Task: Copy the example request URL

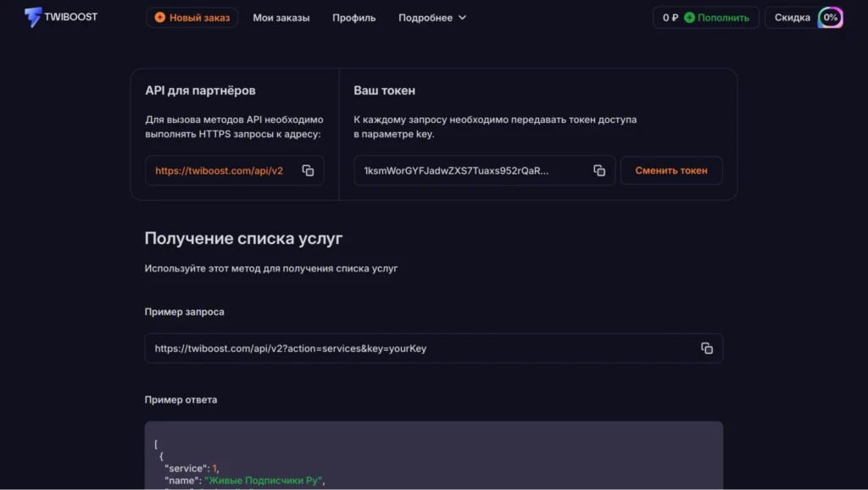Action: pos(707,348)
